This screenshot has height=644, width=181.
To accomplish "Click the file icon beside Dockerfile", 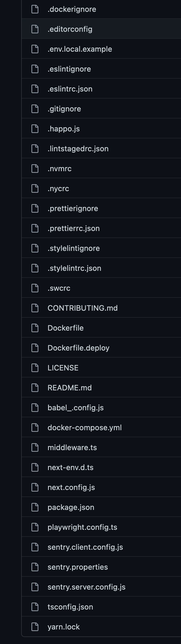I will point(35,328).
